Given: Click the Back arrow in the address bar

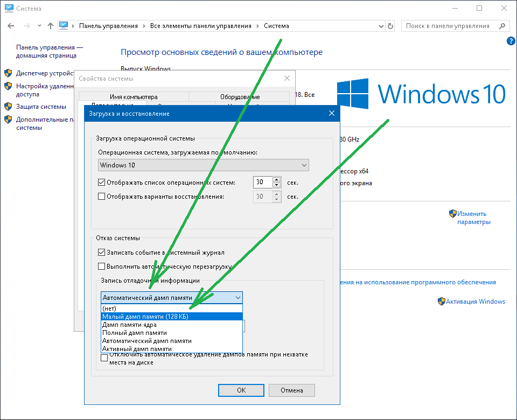Looking at the screenshot, I should tap(10, 26).
